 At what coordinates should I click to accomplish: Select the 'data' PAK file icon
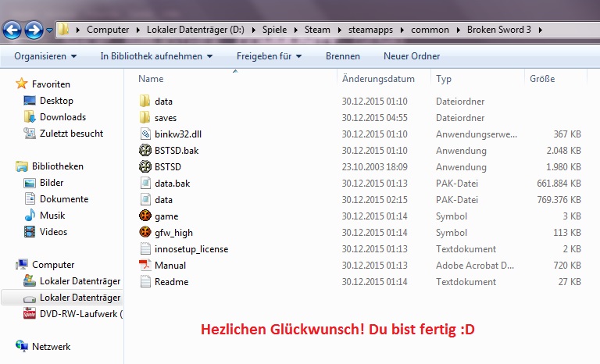point(145,199)
